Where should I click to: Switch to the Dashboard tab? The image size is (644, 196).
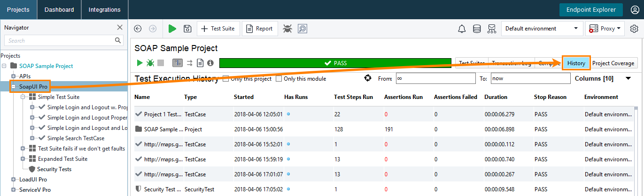coord(59,9)
